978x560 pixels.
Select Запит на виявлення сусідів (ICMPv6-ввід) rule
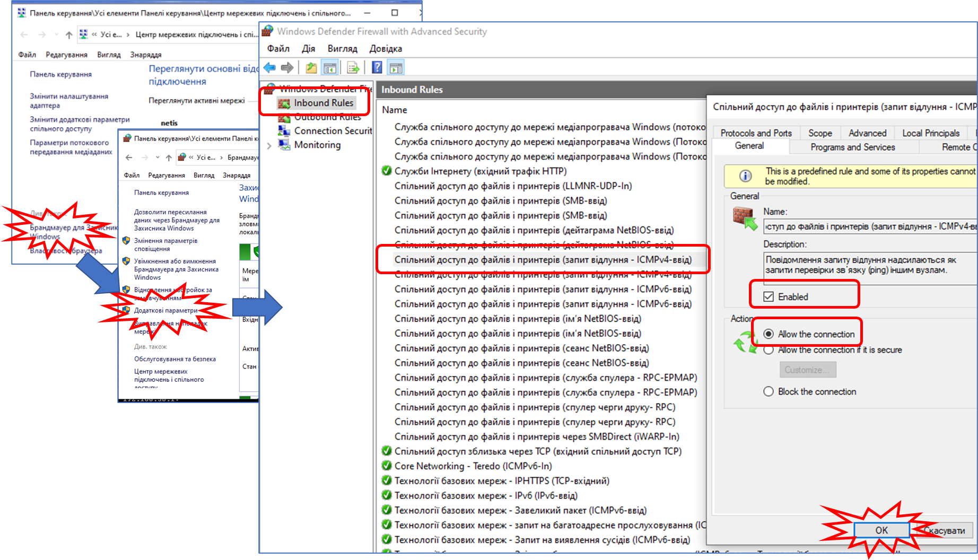pos(542,540)
